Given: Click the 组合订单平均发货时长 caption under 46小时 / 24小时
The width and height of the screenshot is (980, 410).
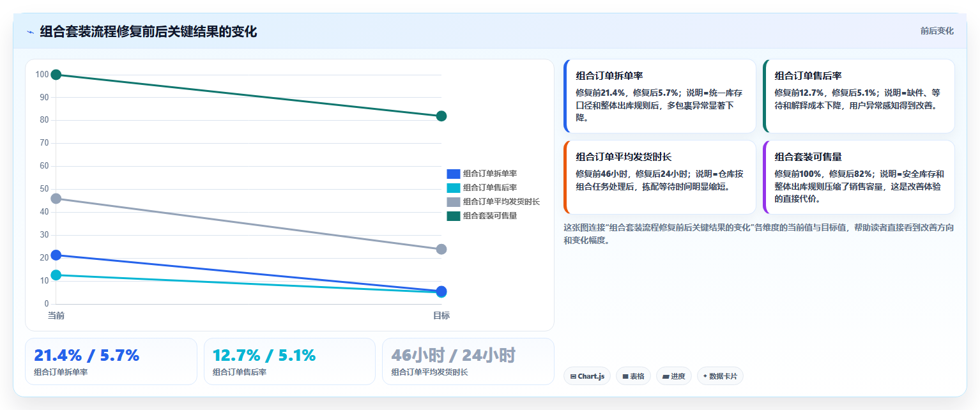Looking at the screenshot, I should tap(429, 372).
